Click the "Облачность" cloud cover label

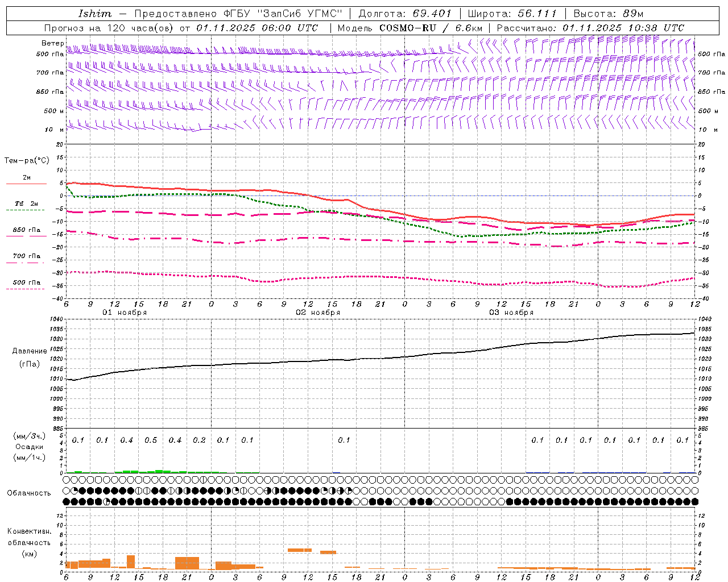[x=29, y=493]
